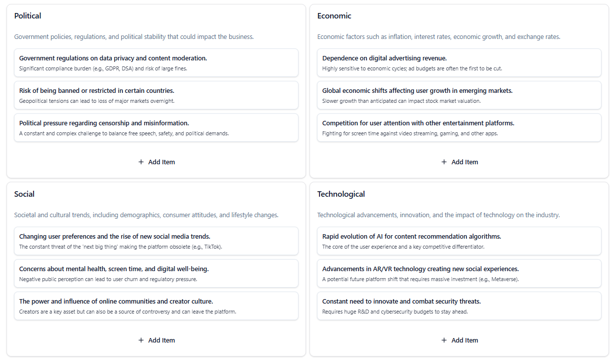Viewport: 616px width, 364px height.
Task: Select the censorship and misinformation item
Action: pyautogui.click(x=156, y=128)
